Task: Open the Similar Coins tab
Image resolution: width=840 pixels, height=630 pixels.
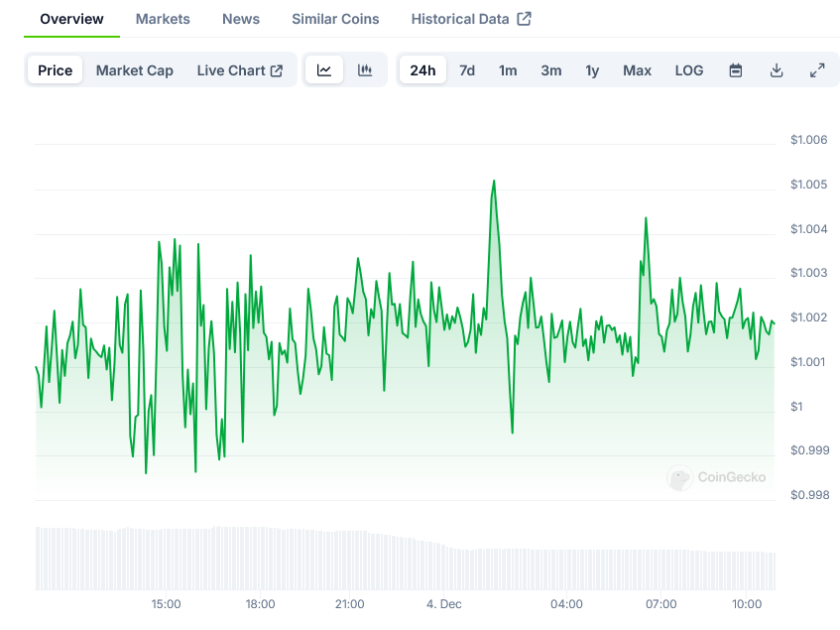Action: coord(335,19)
